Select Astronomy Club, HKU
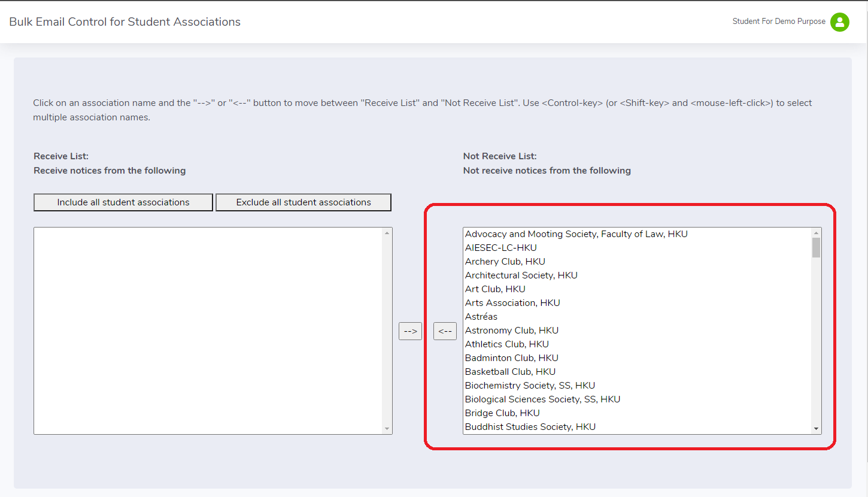Screen dimensions: 868x497 (511, 330)
